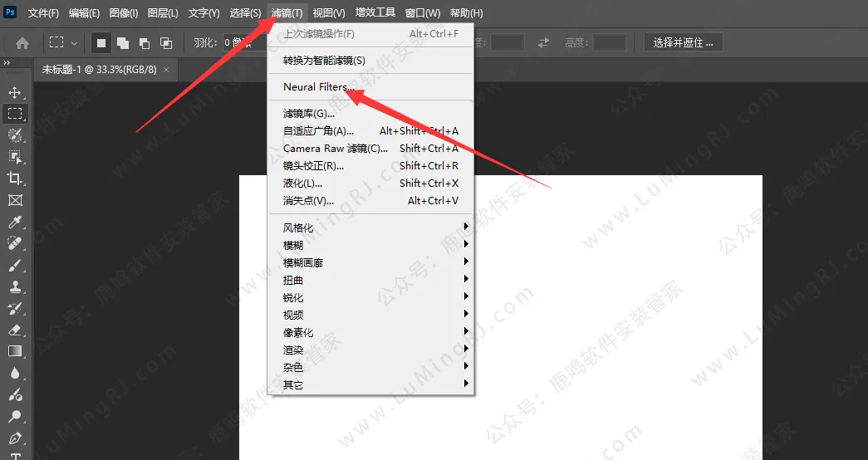Select the History Brush tool
Viewport: 868px width, 460px height.
click(x=15, y=308)
